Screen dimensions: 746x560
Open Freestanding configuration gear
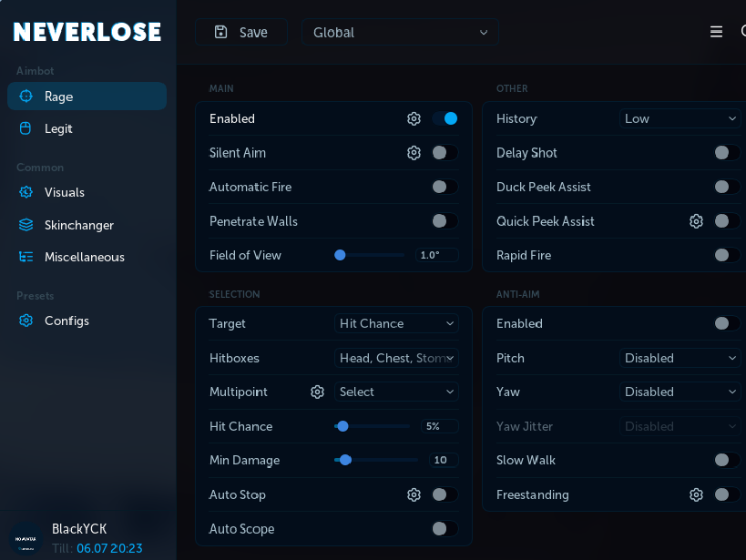[696, 494]
